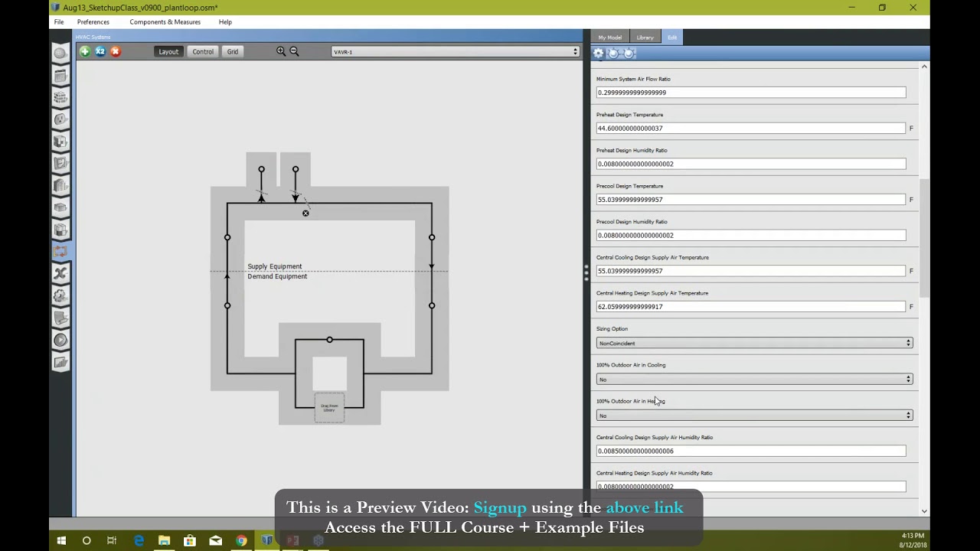Image resolution: width=980 pixels, height=551 pixels.
Task: Switch to Library tab
Action: (645, 37)
